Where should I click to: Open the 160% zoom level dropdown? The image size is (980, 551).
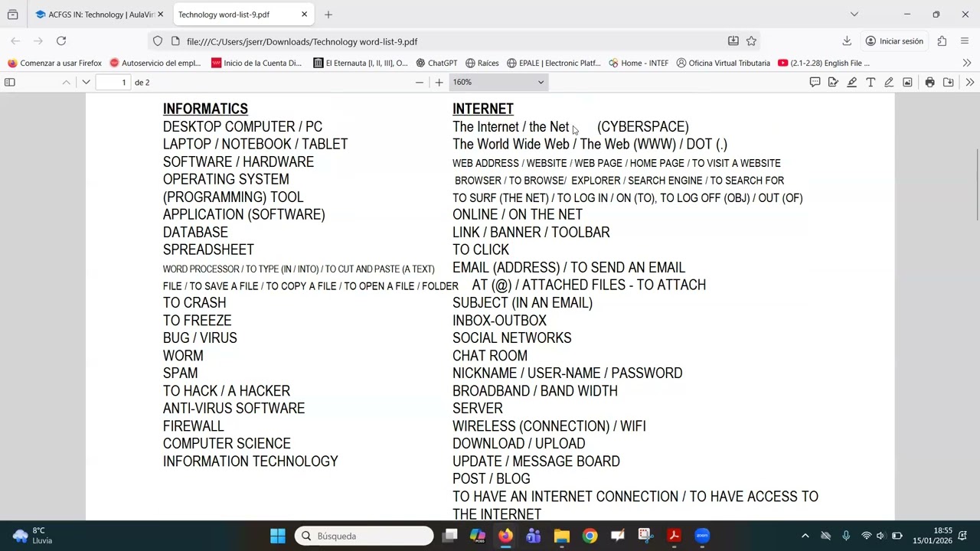[x=498, y=82]
